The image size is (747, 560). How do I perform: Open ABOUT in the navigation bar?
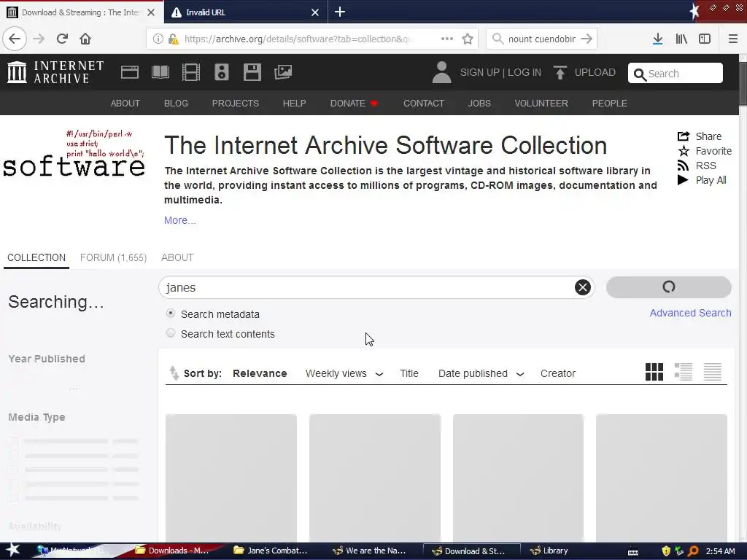[125, 104]
